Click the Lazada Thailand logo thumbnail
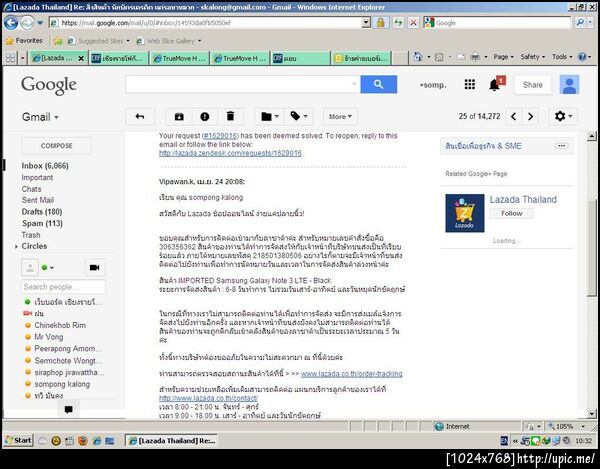 465,213
